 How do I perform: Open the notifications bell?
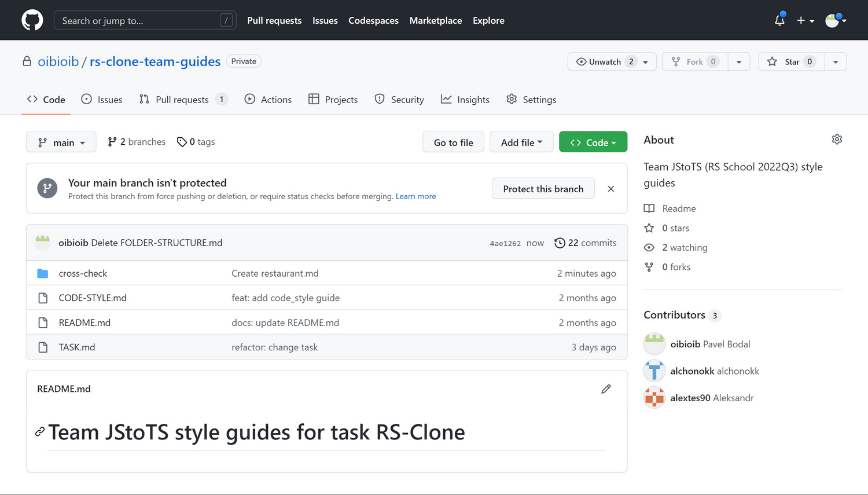(779, 20)
